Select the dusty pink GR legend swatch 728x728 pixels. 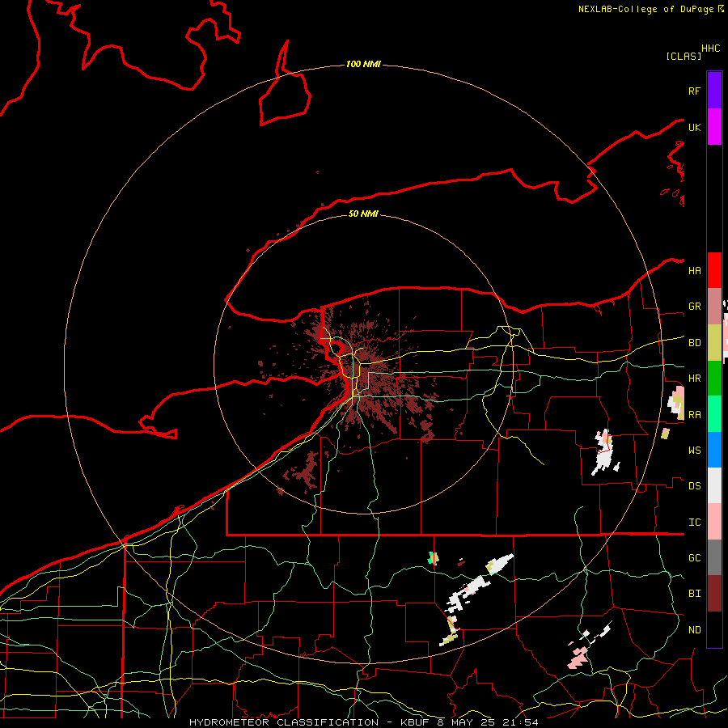click(714, 307)
